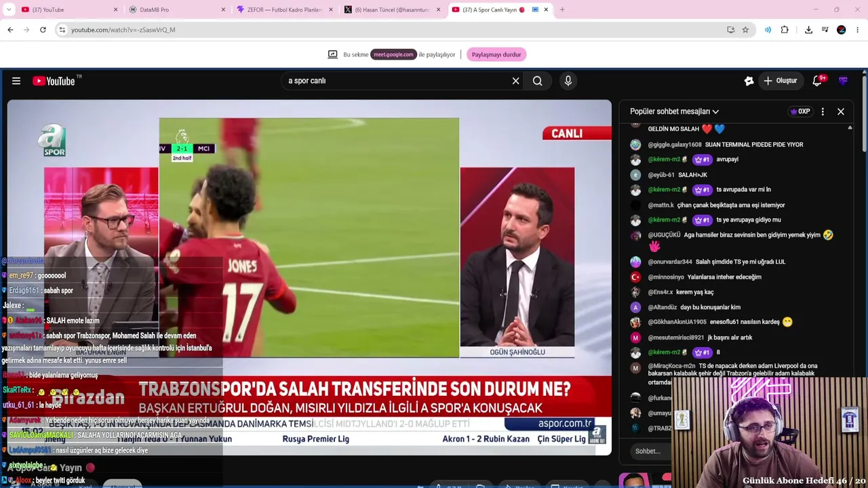
Task: Go back with the browser back arrow
Action: coord(10,30)
